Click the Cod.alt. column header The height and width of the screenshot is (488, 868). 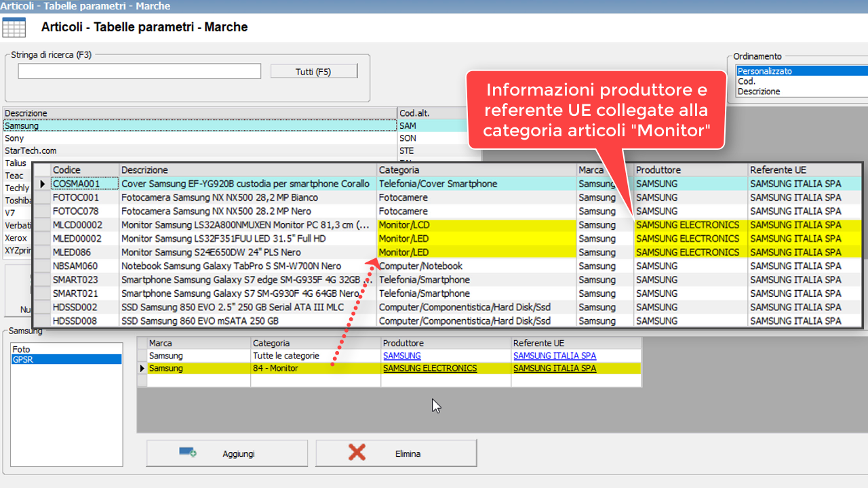(415, 113)
